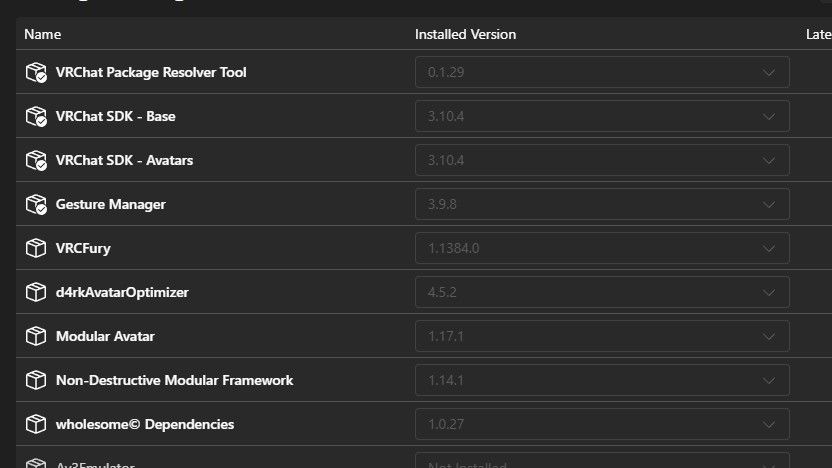Select the VRChat SDK - Base name
Screen dimensions: 832x468
(x=116, y=116)
